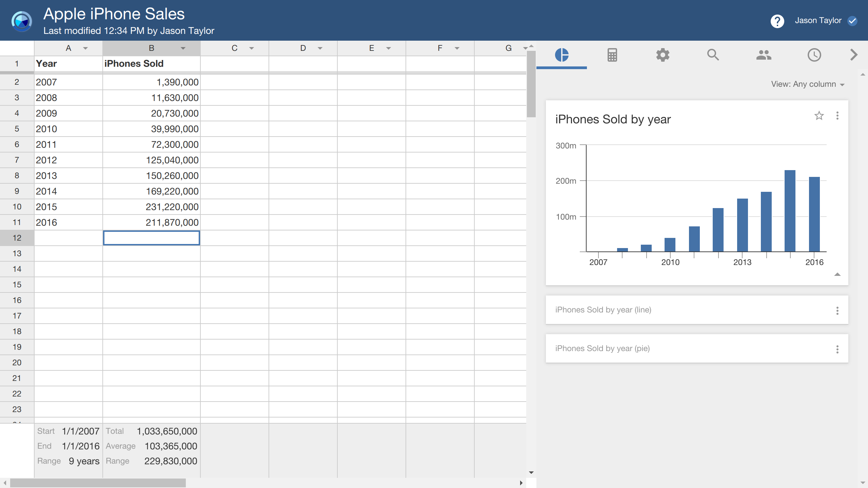Click the horizontal scroll left arrow

point(5,483)
